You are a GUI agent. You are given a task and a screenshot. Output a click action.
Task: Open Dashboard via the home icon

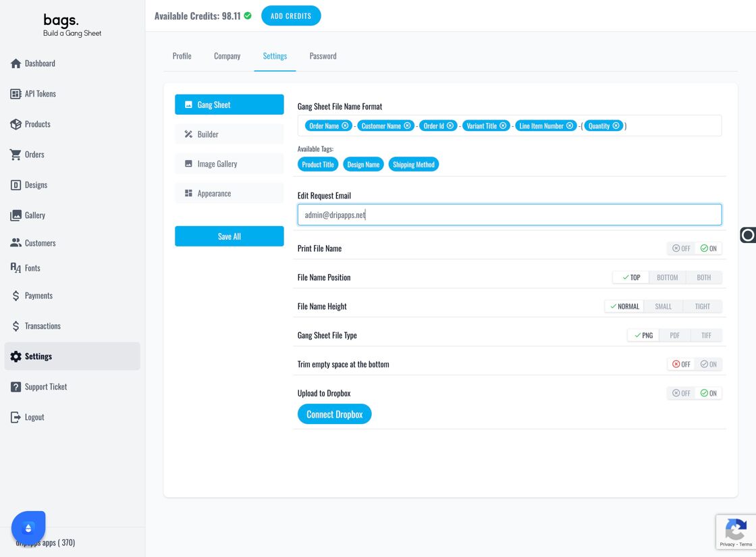(x=16, y=63)
